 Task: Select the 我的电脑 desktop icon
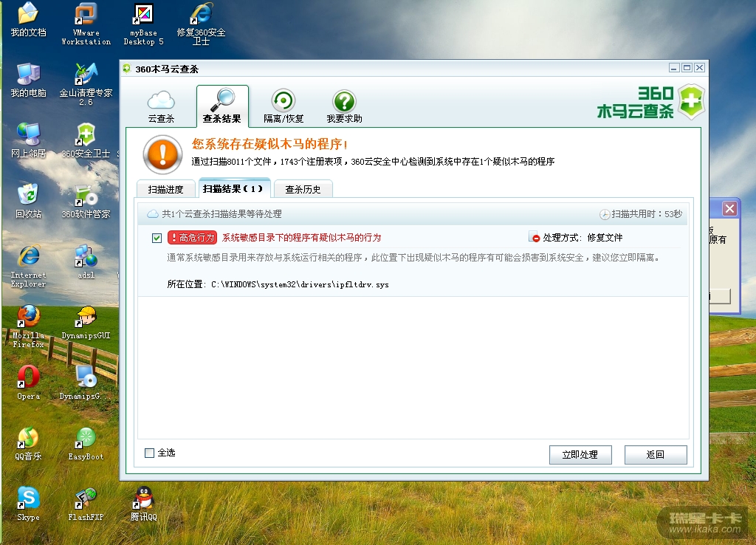(29, 80)
